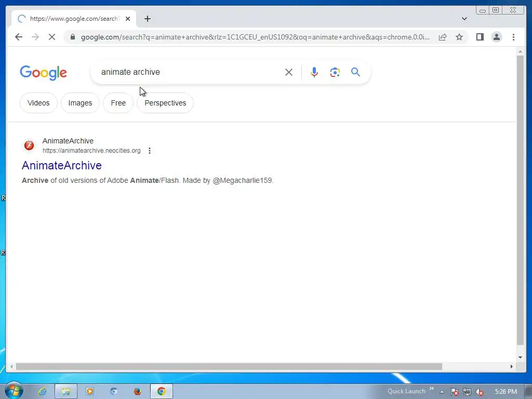Open Action Center flag icon
Viewport: 532px width, 399px height.
click(454, 392)
